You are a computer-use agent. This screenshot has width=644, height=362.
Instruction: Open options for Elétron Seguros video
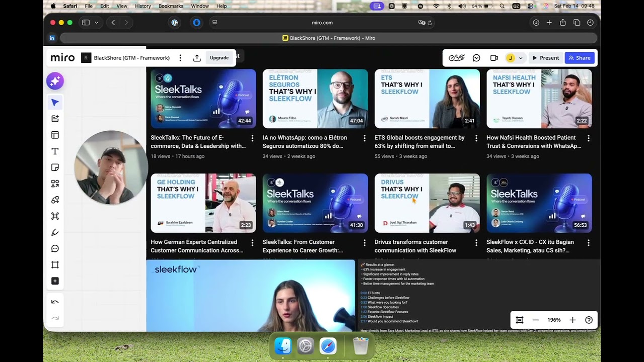[365, 138]
